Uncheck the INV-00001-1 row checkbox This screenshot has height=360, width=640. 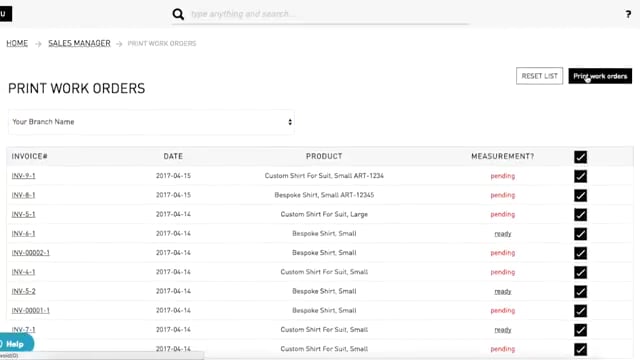[580, 311]
